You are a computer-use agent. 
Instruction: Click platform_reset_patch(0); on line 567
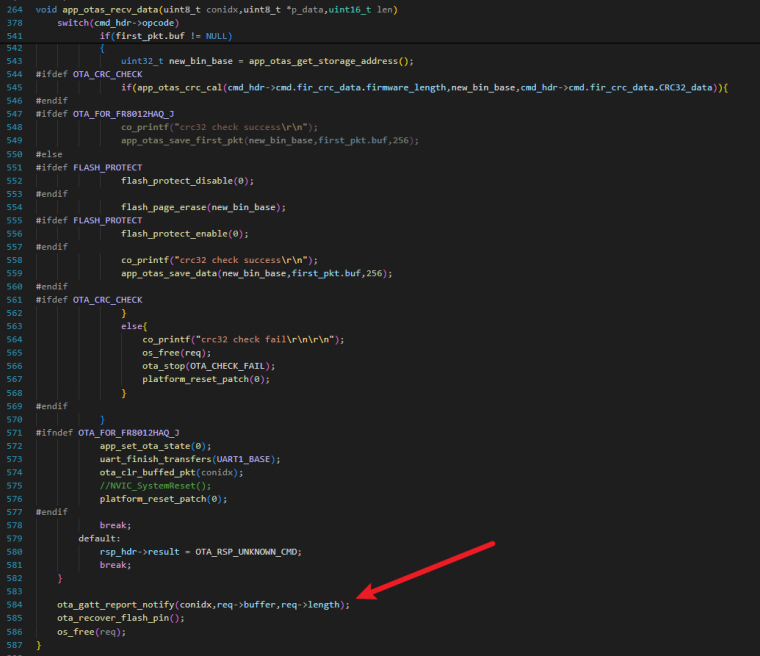coord(206,379)
